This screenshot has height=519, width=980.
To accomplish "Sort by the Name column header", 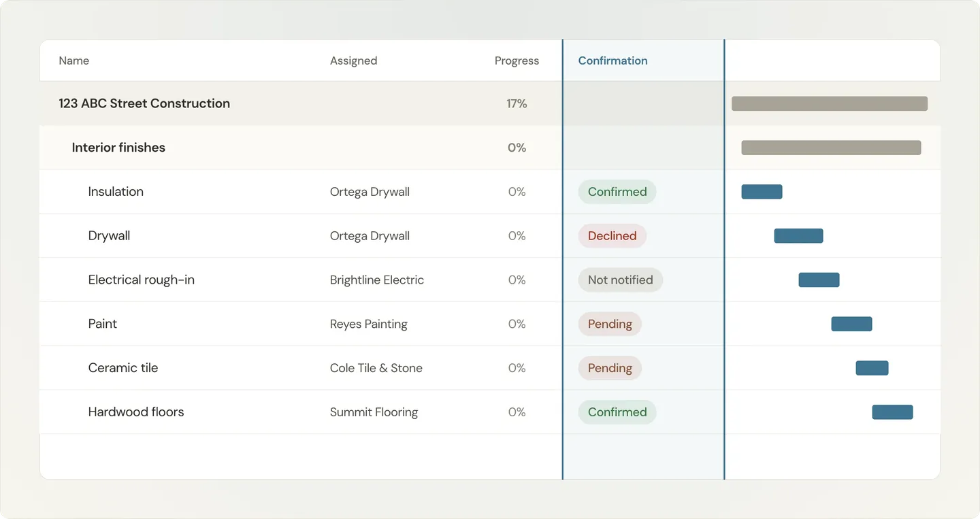I will (73, 61).
